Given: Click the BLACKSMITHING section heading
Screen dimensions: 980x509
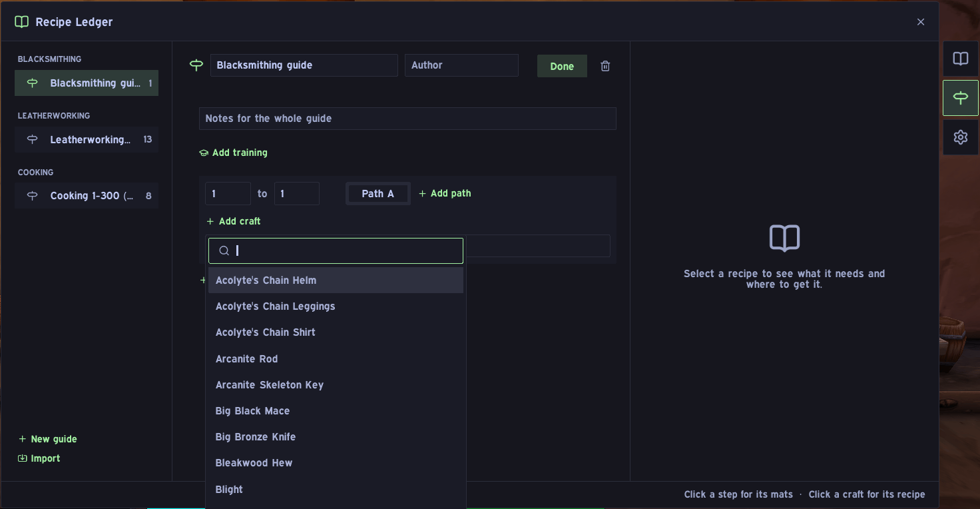Looking at the screenshot, I should (x=49, y=59).
